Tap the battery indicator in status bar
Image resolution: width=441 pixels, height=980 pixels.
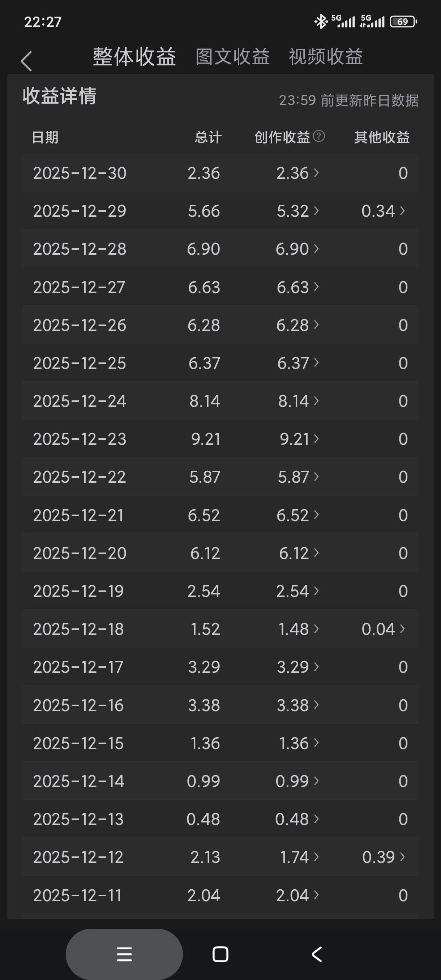pos(403,22)
